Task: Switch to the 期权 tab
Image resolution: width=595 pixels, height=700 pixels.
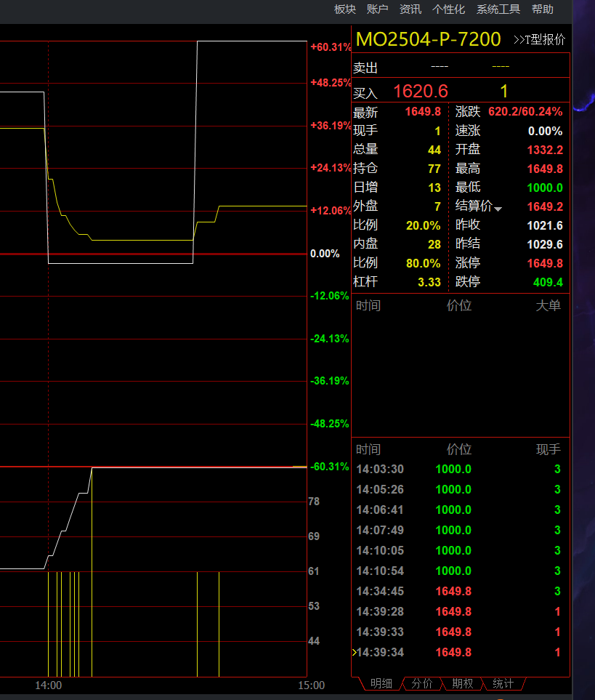Action: pos(462,683)
